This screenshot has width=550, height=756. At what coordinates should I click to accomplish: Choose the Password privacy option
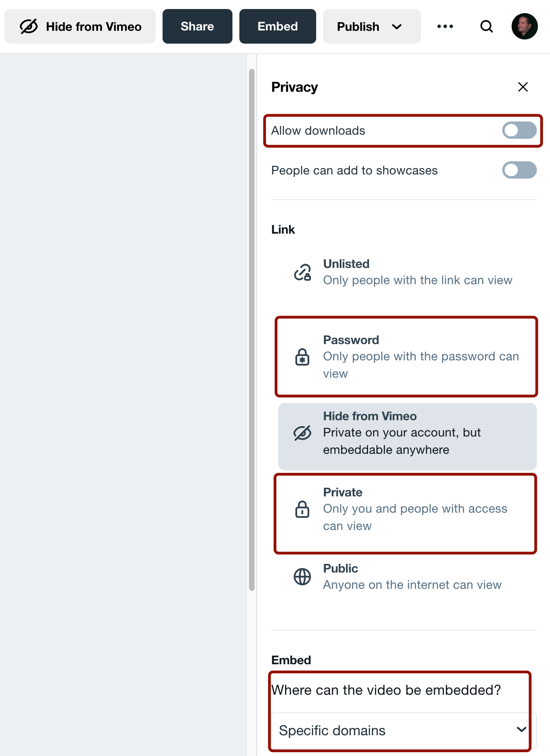407,357
